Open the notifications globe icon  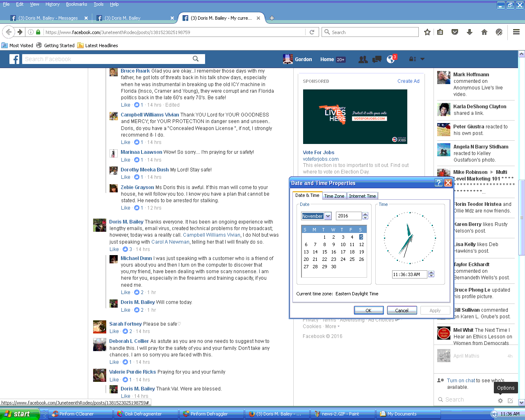pos(391,59)
